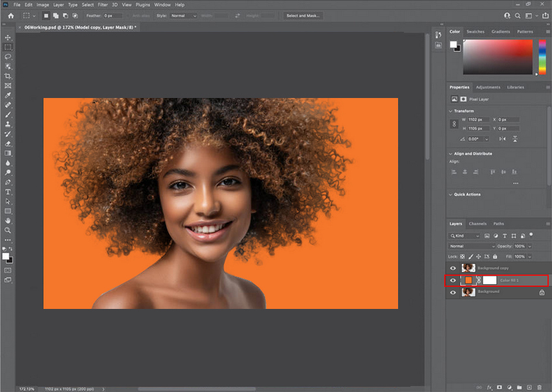552x392 pixels.
Task: Select the Gradient tool
Action: pos(8,153)
